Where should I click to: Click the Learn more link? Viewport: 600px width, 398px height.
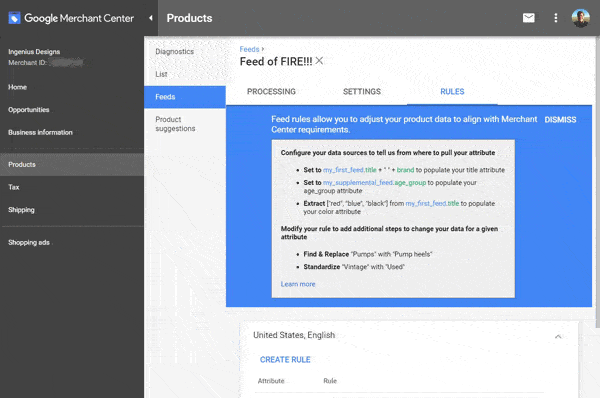(298, 284)
